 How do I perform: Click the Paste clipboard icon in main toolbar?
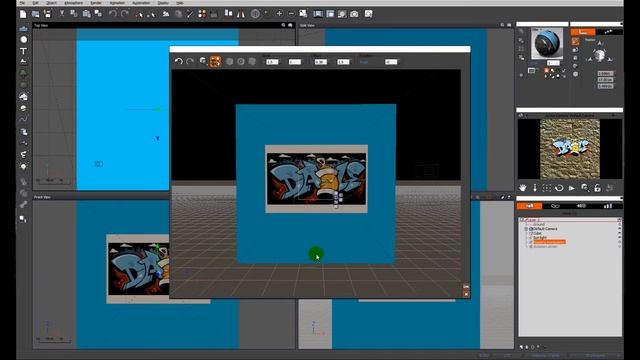pos(86,14)
